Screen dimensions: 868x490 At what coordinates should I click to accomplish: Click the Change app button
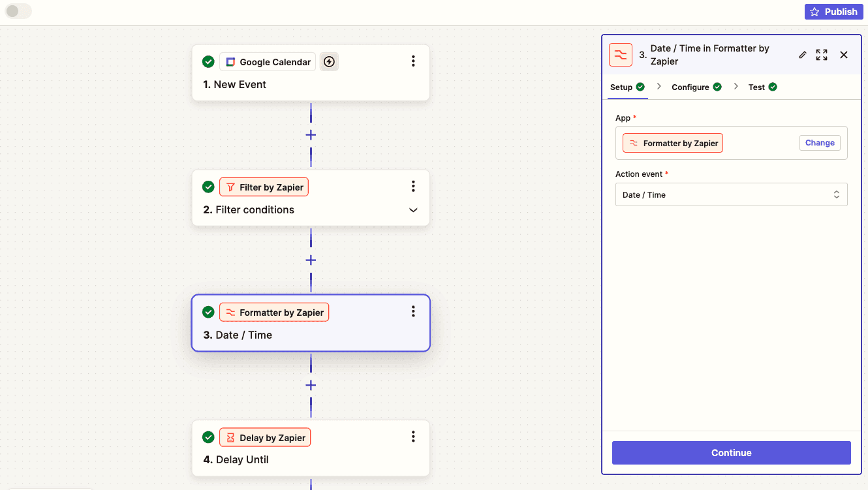coord(820,143)
